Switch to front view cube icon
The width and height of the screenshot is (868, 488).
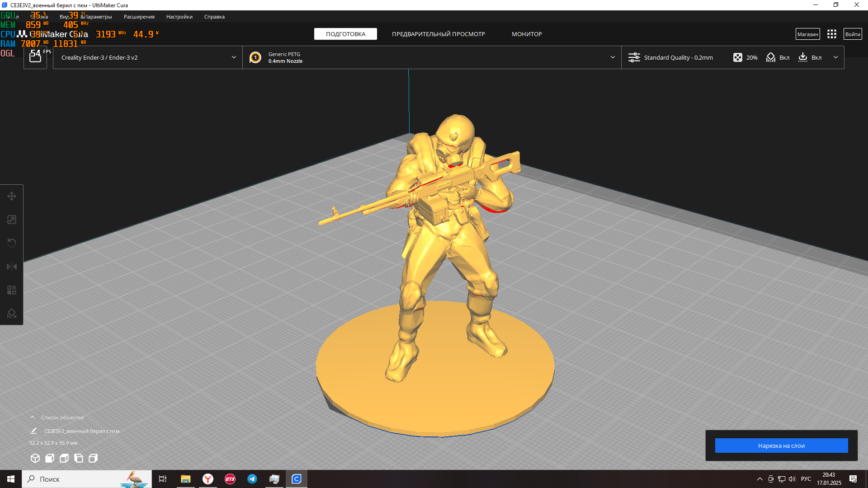click(x=50, y=458)
